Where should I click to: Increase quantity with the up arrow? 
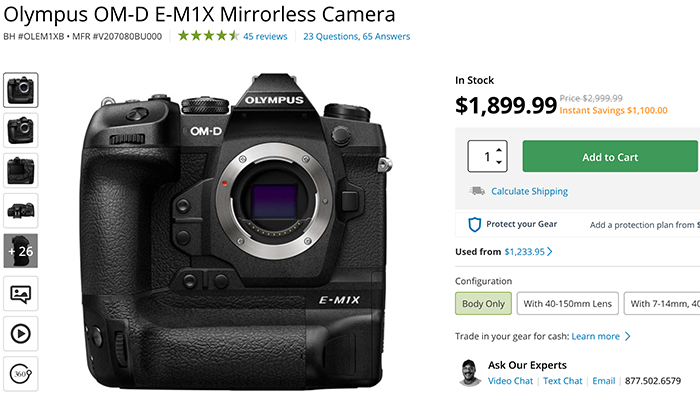coord(500,149)
